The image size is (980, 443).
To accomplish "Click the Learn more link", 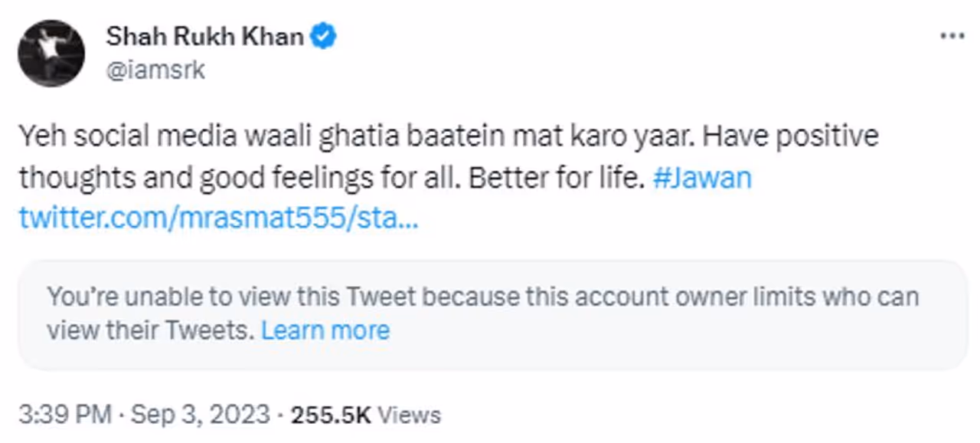I will point(325,330).
